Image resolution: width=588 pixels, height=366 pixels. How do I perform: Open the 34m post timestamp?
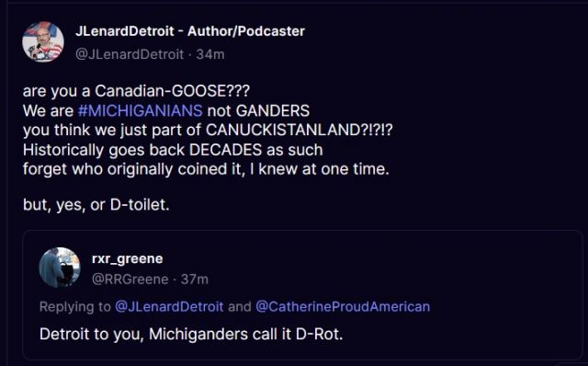coord(210,54)
